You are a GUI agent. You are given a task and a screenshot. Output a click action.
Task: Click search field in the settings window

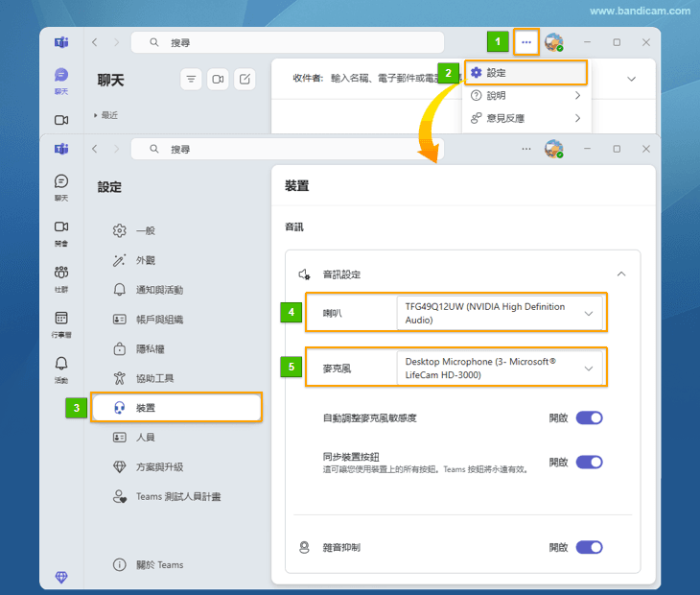click(288, 149)
